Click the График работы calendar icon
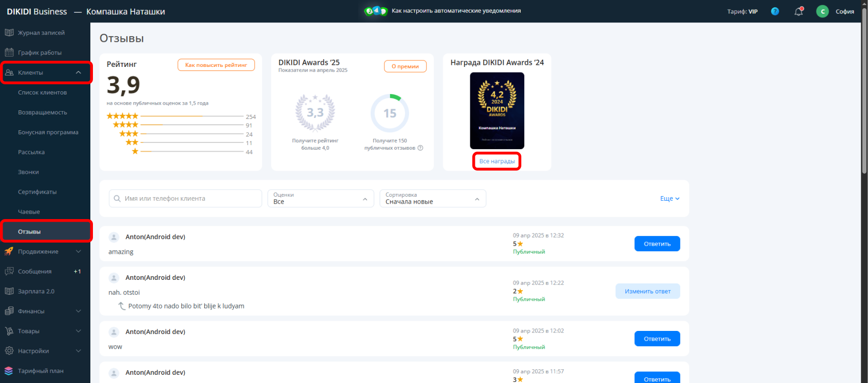This screenshot has width=868, height=383. click(9, 53)
